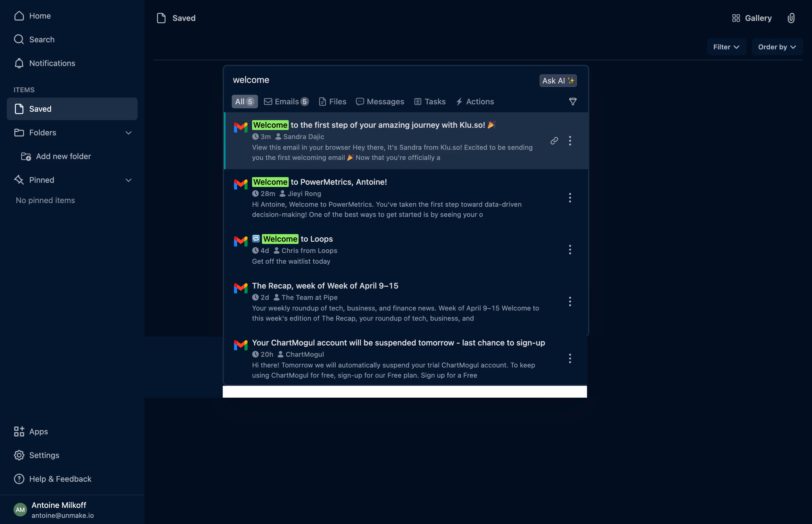Open the Settings gear
This screenshot has height=524, width=812.
coord(36,455)
